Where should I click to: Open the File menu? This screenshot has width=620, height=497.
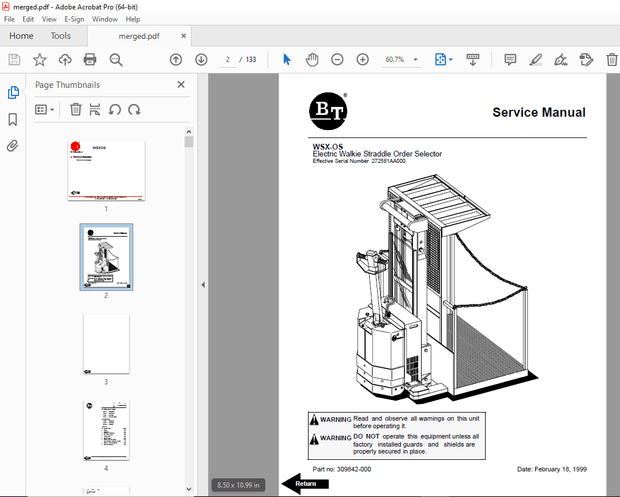click(9, 19)
